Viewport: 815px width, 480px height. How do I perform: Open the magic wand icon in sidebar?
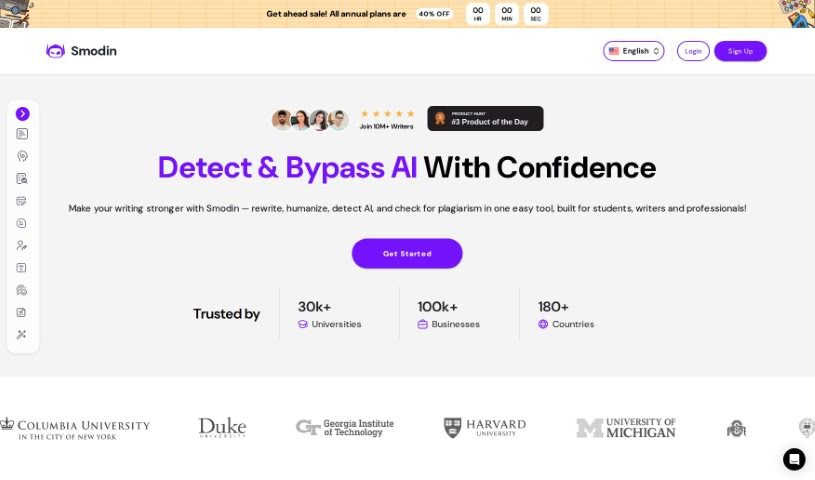[22, 334]
